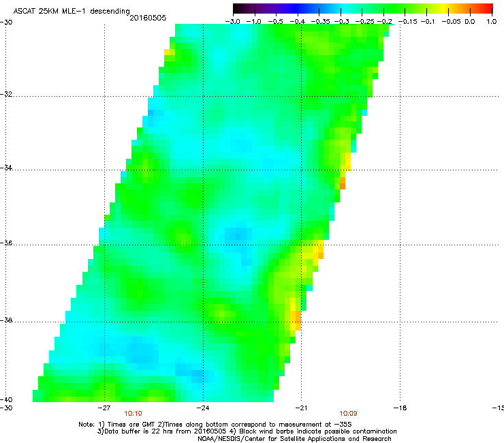Select the -38 latitude axis label

click(x=6, y=320)
